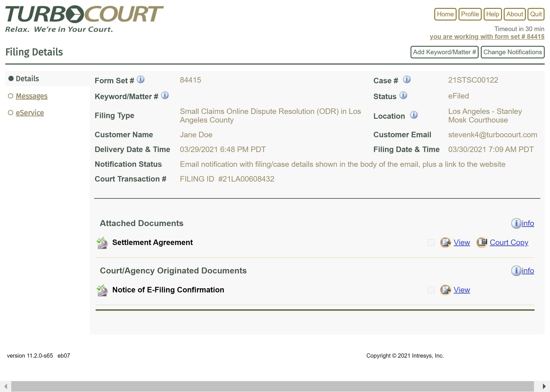Viewport: 550px width, 392px height.
Task: Click the Location info icon
Action: point(414,115)
